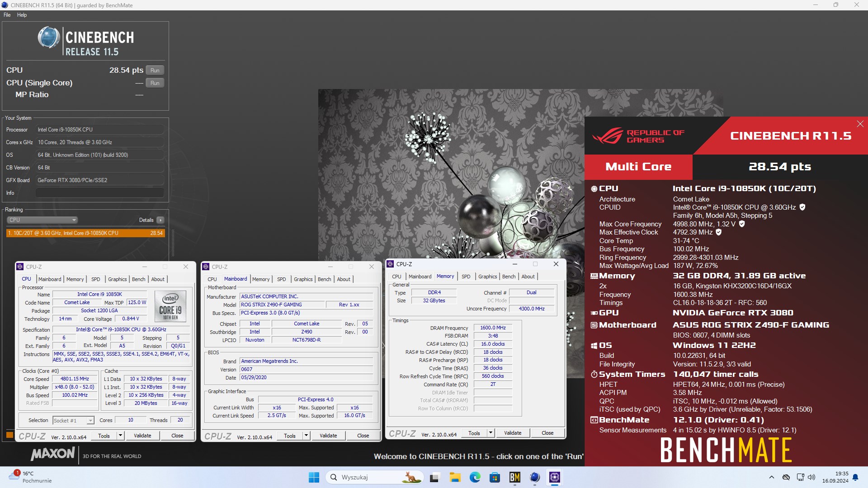Viewport: 868px width, 488px height.
Task: Switch to Cinebench taskbar icon
Action: [x=534, y=477]
